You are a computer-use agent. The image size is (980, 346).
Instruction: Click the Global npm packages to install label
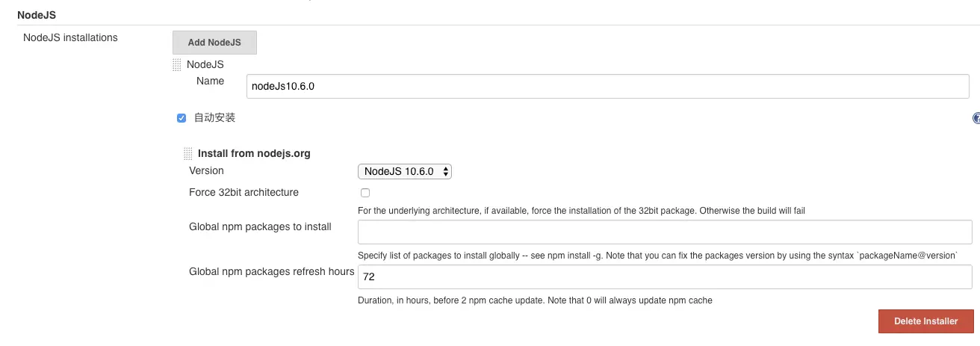[x=260, y=226]
